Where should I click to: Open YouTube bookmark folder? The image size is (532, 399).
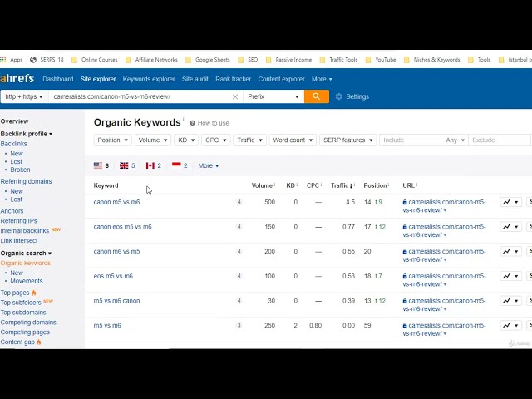[x=381, y=60]
